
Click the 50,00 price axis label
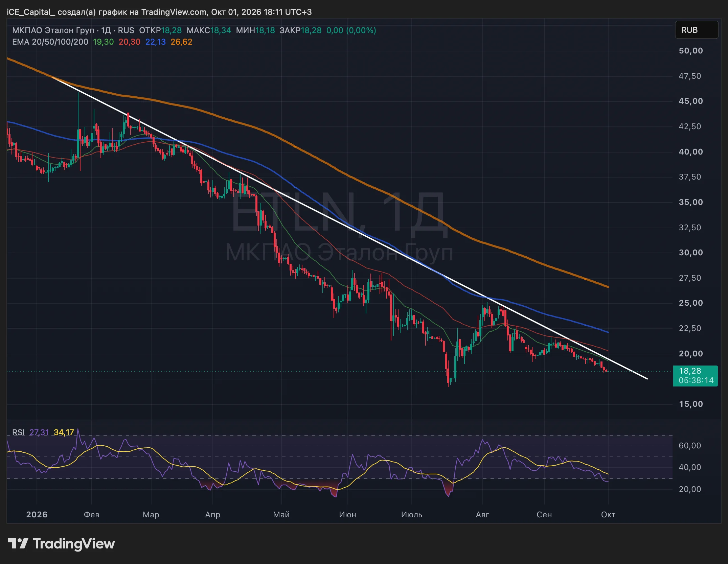pos(691,51)
